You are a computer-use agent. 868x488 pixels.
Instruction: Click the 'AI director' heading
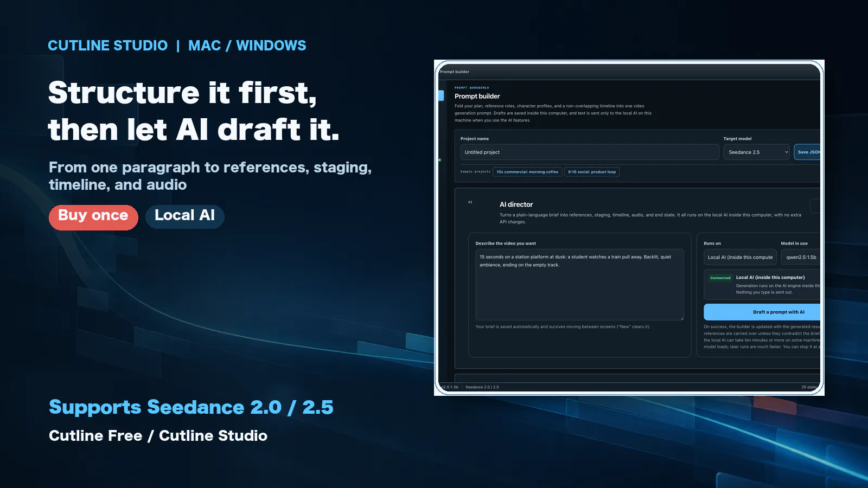[516, 204]
